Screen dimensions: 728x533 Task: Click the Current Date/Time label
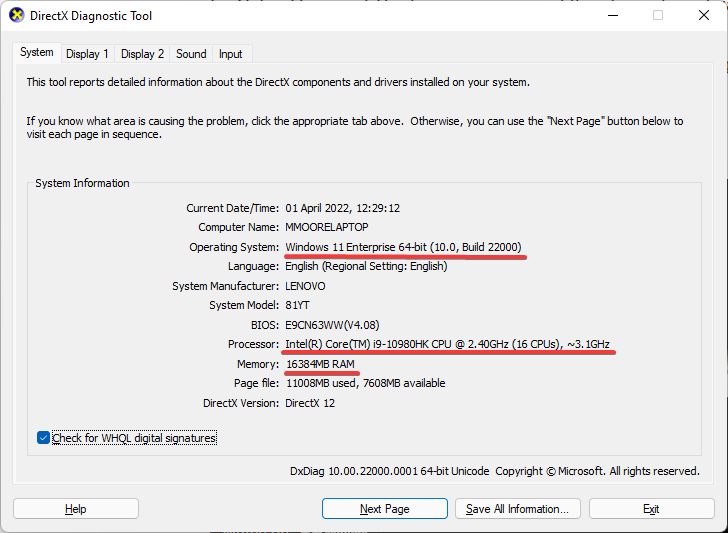(233, 208)
